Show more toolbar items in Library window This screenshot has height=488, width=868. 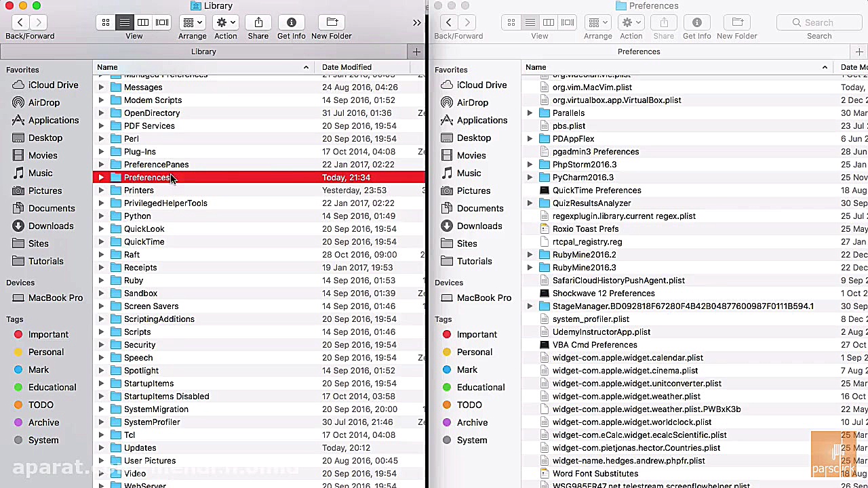(416, 22)
